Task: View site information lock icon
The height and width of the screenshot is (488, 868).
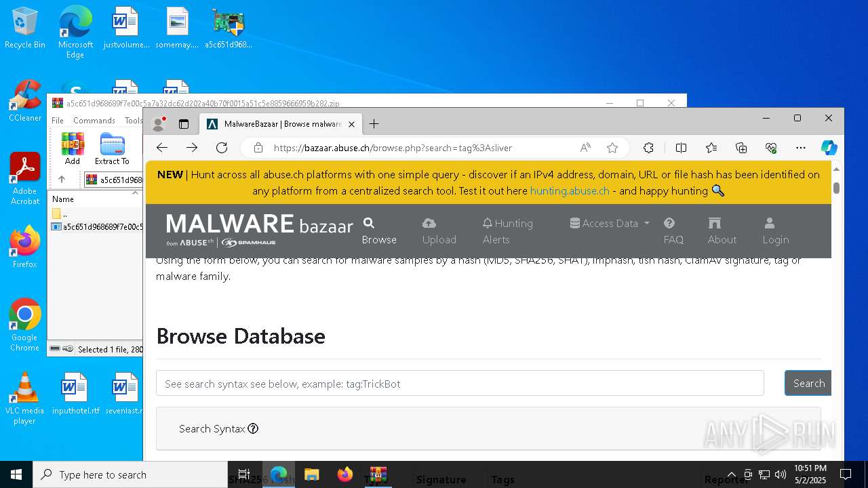Action: [x=258, y=148]
